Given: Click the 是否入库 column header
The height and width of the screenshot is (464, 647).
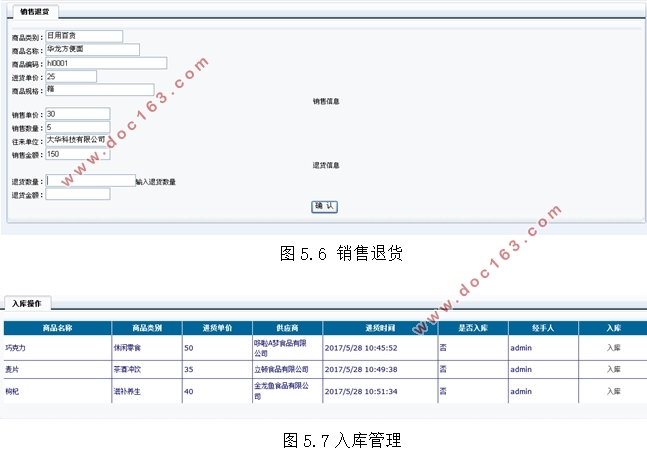Looking at the screenshot, I should pos(473,328).
